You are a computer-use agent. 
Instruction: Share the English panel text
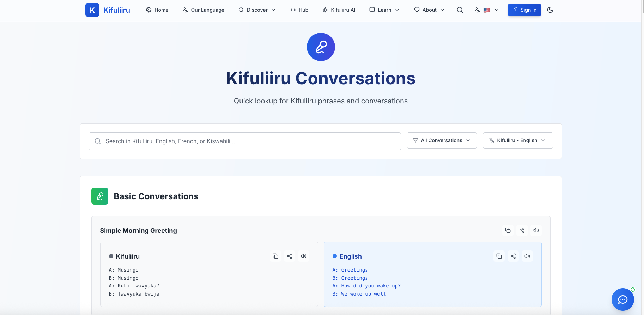click(513, 256)
